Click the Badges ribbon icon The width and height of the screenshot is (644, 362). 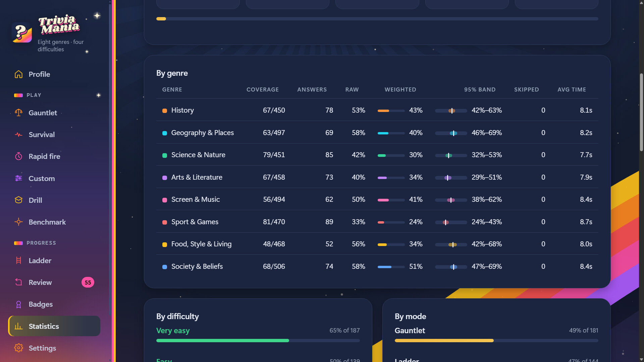point(18,304)
